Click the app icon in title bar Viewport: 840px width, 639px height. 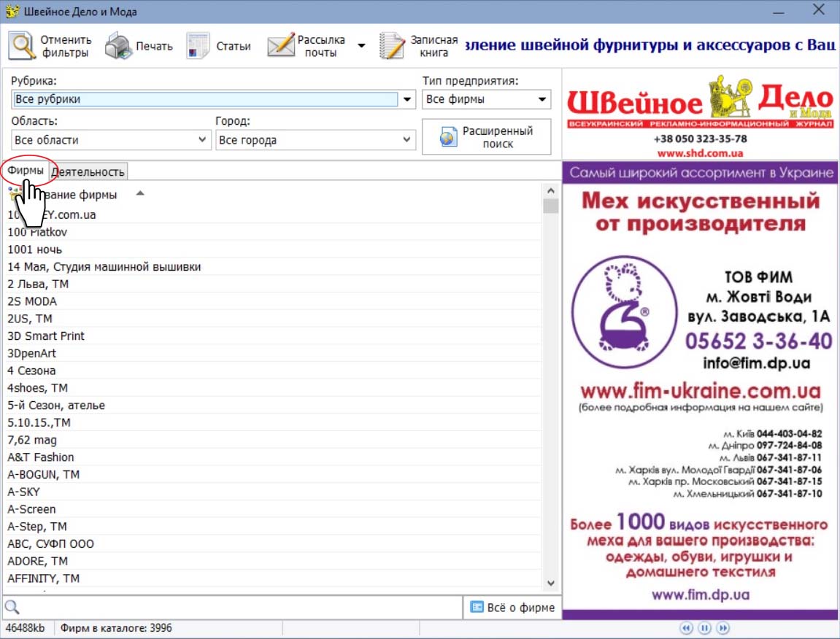pos(12,11)
